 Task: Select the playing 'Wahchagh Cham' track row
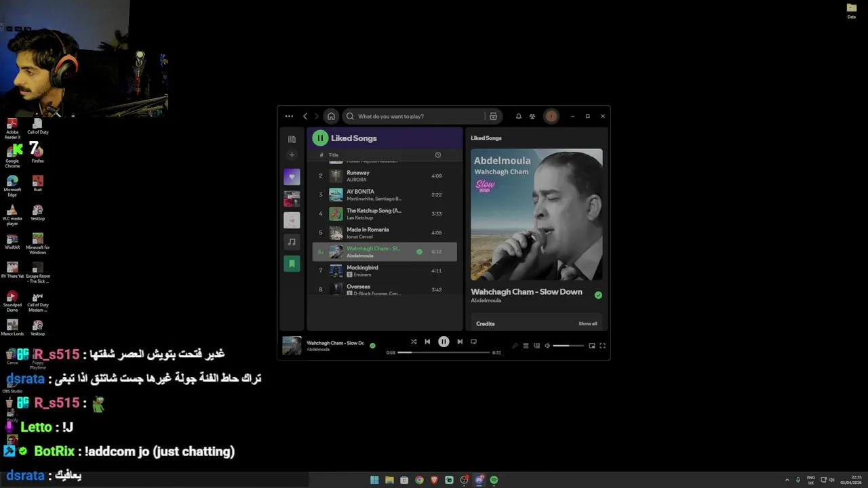pos(384,251)
